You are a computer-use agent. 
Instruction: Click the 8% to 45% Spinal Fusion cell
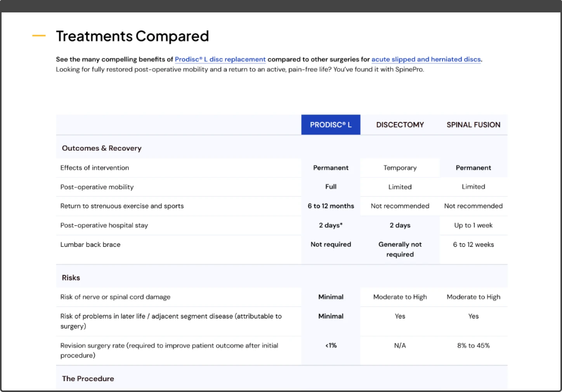point(473,345)
